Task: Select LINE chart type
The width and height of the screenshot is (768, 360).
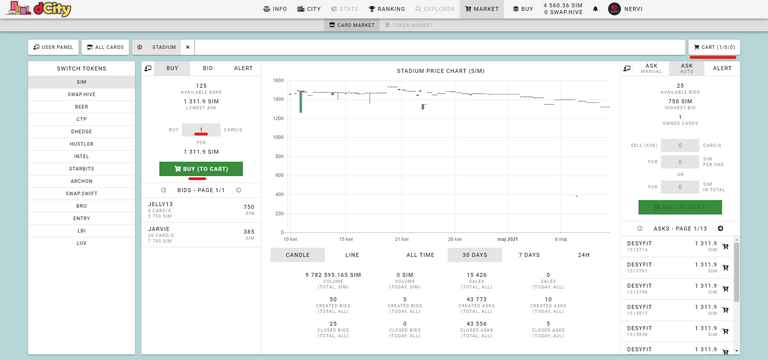Action: coord(352,255)
